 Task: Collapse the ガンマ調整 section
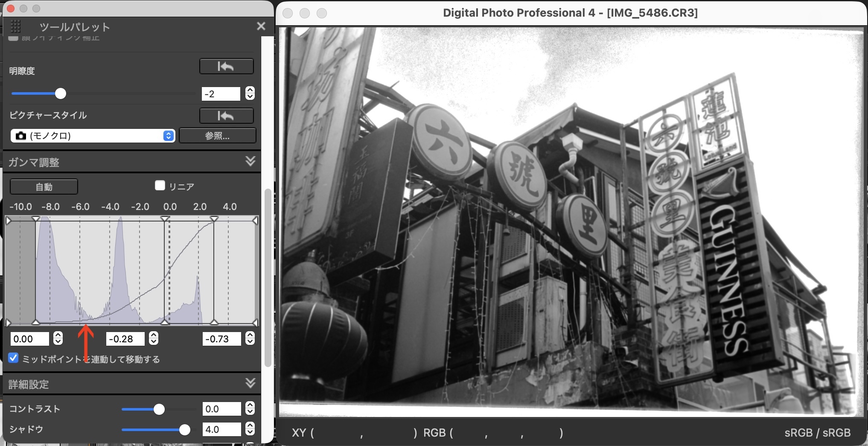tap(250, 161)
